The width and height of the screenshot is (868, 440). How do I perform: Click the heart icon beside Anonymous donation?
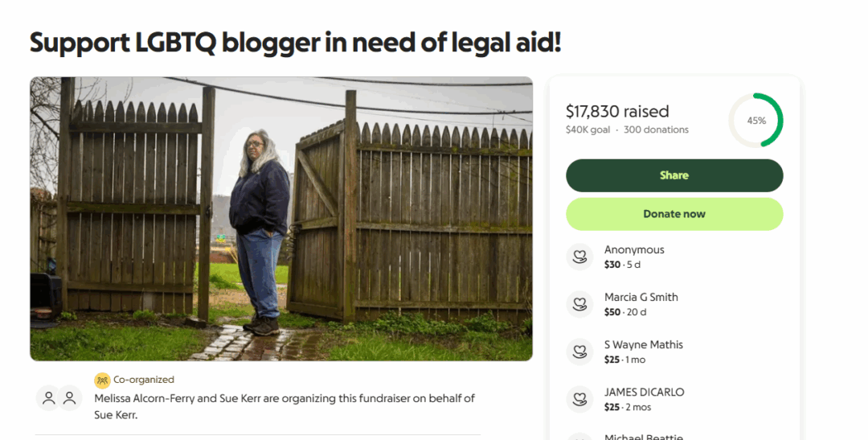[579, 257]
